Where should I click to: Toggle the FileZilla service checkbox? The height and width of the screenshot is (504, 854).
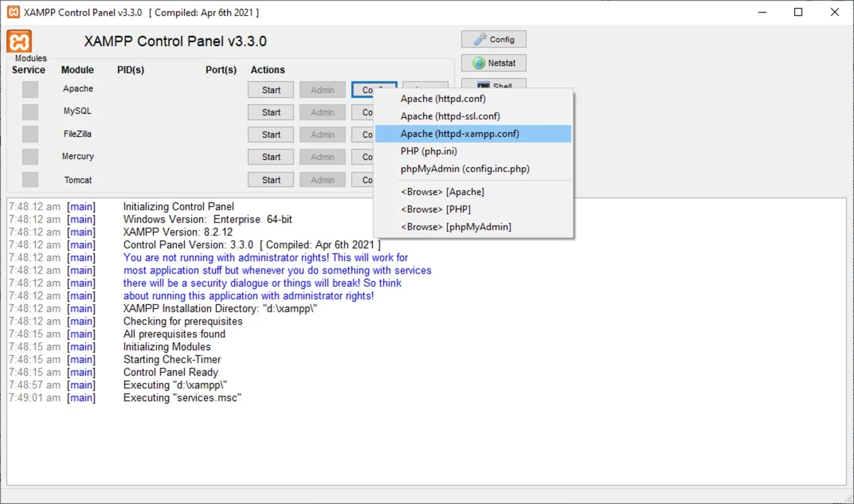30,134
